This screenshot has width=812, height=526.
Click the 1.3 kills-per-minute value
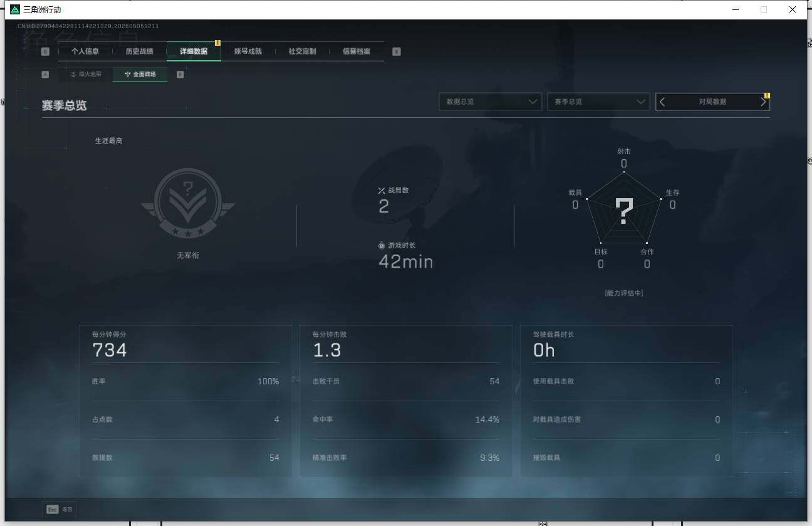(327, 350)
